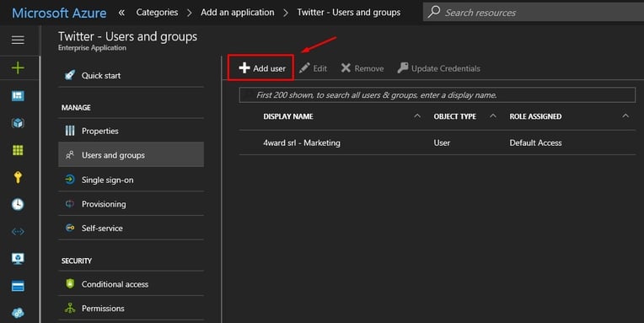644x323 pixels.
Task: Open Provisioning menu item
Action: click(x=131, y=204)
